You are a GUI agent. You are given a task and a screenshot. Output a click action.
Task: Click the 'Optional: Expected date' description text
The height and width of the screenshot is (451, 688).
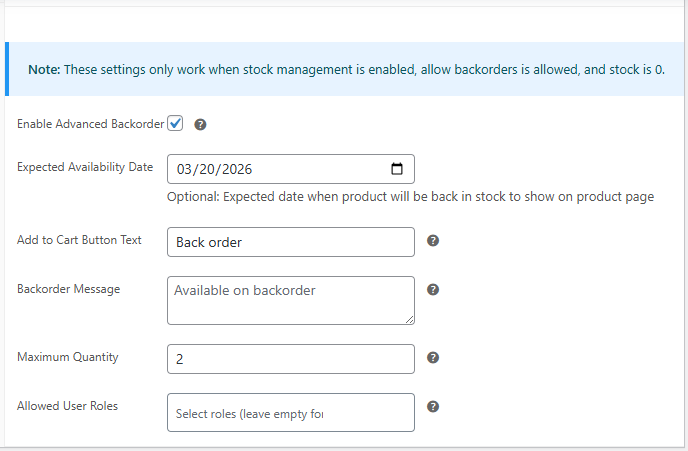(410, 197)
